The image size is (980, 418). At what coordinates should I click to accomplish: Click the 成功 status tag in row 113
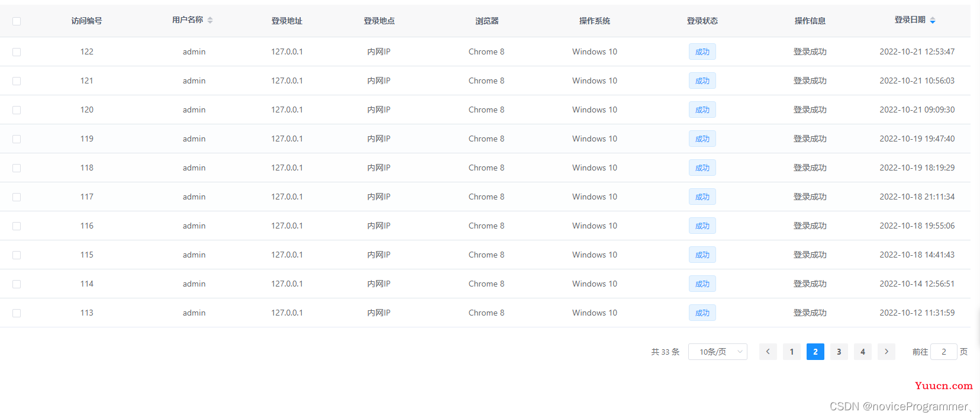(x=702, y=313)
